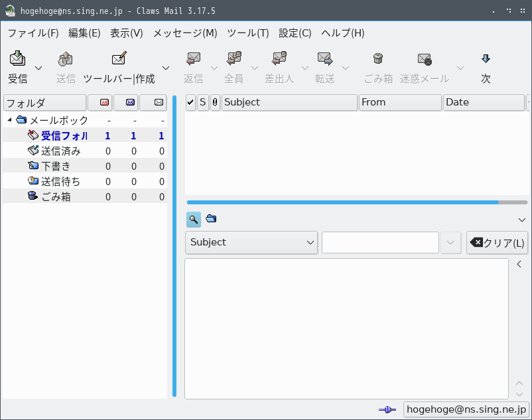532x420 pixels.
Task: Open the dropdown arrow next to 転送
Action: pos(346,68)
